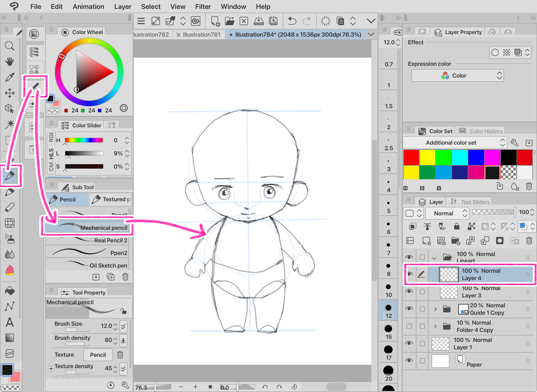The height and width of the screenshot is (392, 537).
Task: Switch to the Illustration781 tab
Action: pyautogui.click(x=201, y=35)
